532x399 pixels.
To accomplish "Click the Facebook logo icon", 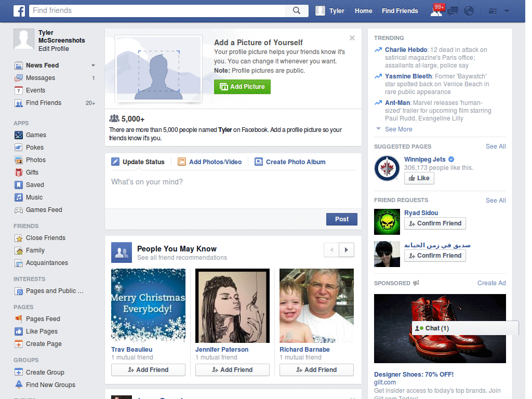I will (19, 11).
